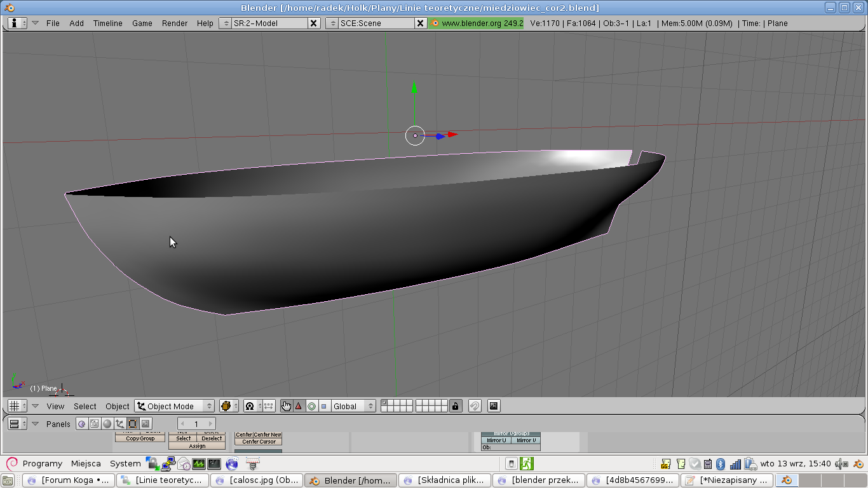The width and height of the screenshot is (868, 488).
Task: Open the Shading context sphere icon
Action: [x=107, y=424]
